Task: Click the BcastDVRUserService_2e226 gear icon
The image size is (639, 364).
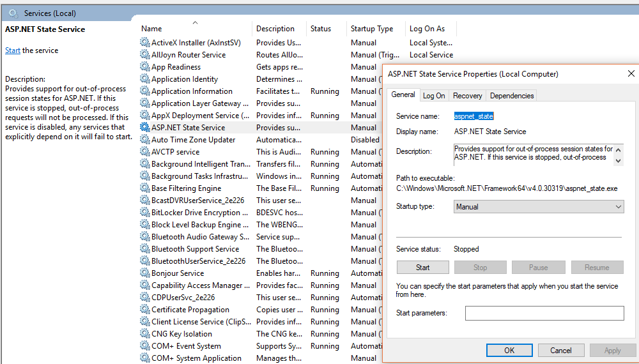Action: point(144,200)
